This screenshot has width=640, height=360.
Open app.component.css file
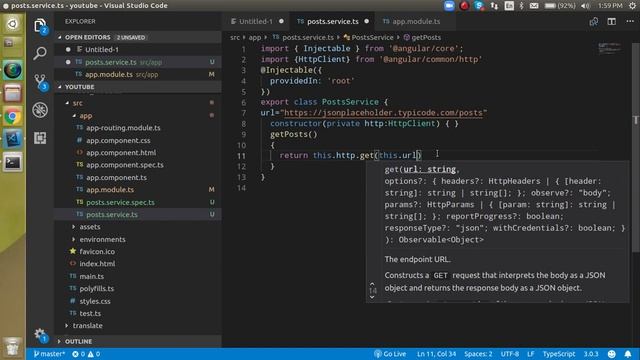coord(118,140)
